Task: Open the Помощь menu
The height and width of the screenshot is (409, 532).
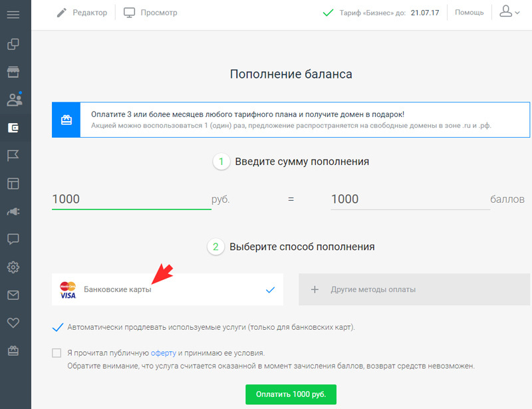Action: pos(469,13)
